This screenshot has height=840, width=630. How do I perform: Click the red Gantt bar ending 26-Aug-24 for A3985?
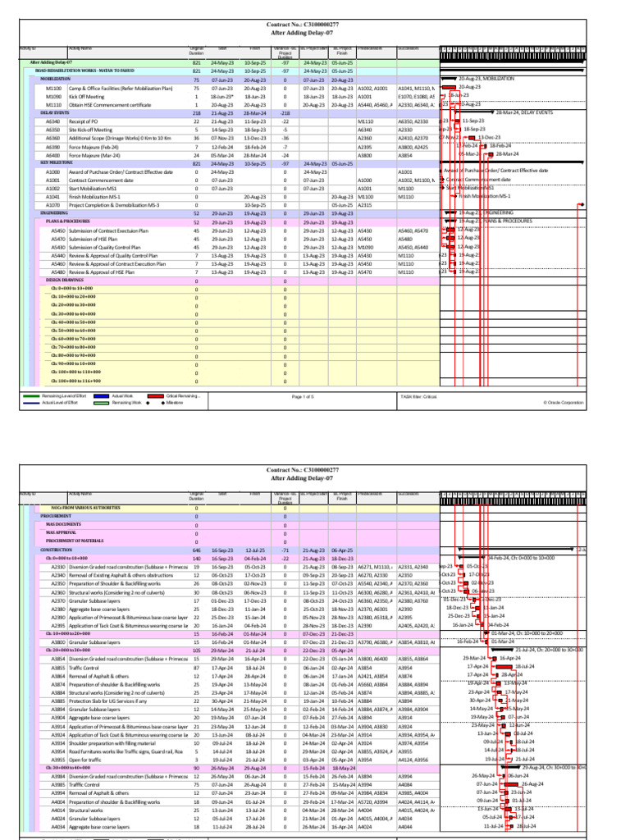(511, 784)
